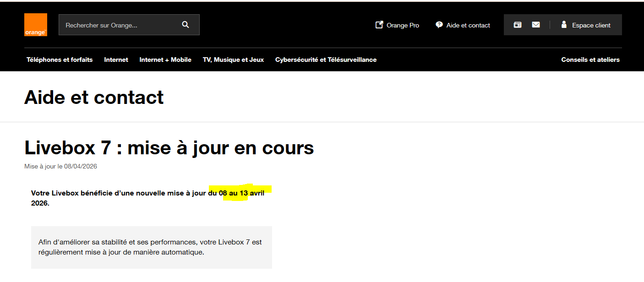Focus the 'Rechercher sur Orange...' search field
644x282 pixels.
coord(119,25)
